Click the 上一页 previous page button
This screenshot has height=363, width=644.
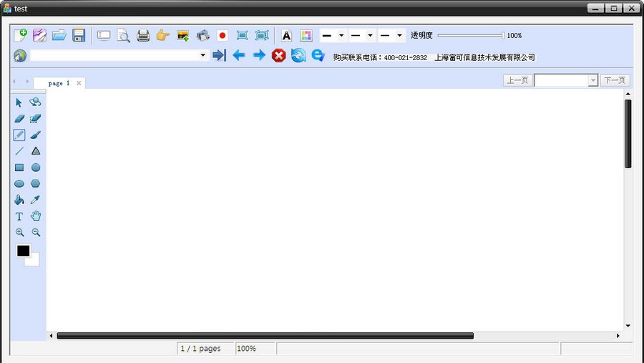click(517, 80)
